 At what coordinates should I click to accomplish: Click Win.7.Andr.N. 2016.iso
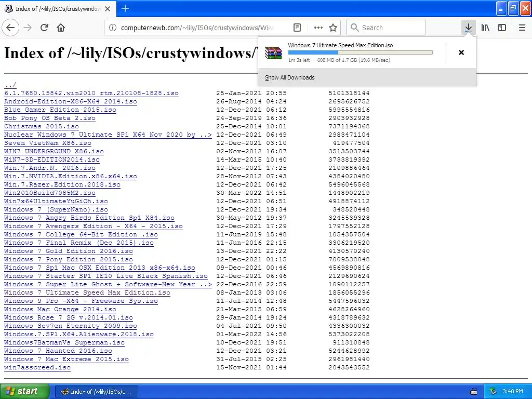(50, 168)
